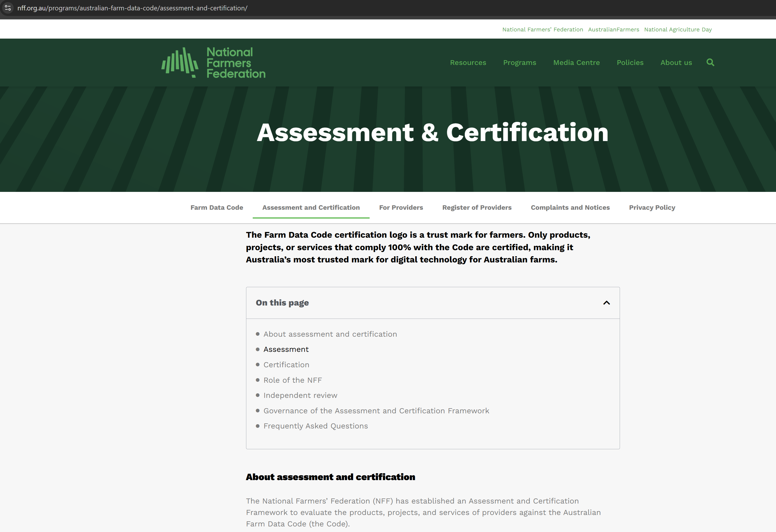
Task: Switch to the Farm Data Code tab
Action: (x=217, y=207)
